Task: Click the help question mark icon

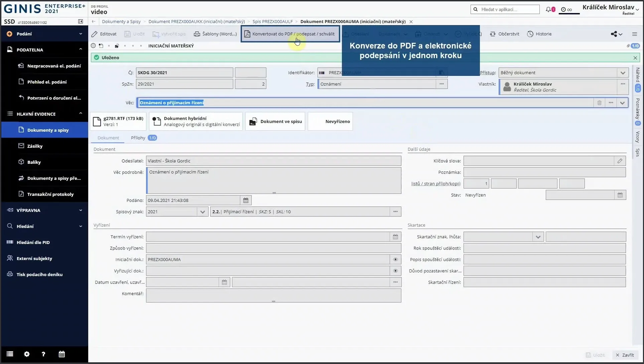Action: point(43,354)
